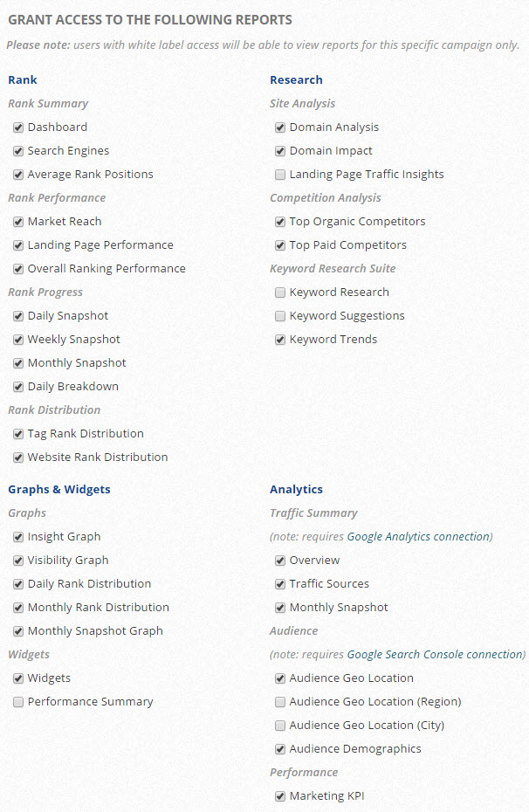The width and height of the screenshot is (529, 812).
Task: Uncheck Keyword Trends checkbox
Action: [x=280, y=340]
